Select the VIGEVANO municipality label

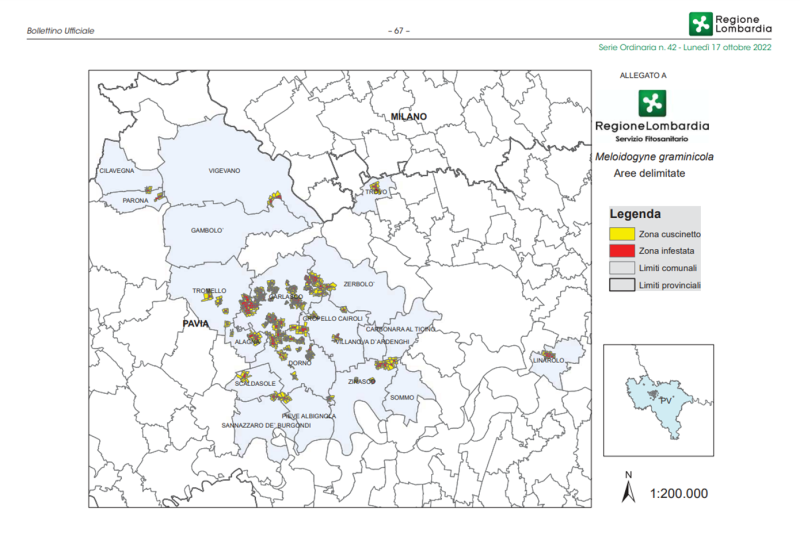pyautogui.click(x=224, y=171)
